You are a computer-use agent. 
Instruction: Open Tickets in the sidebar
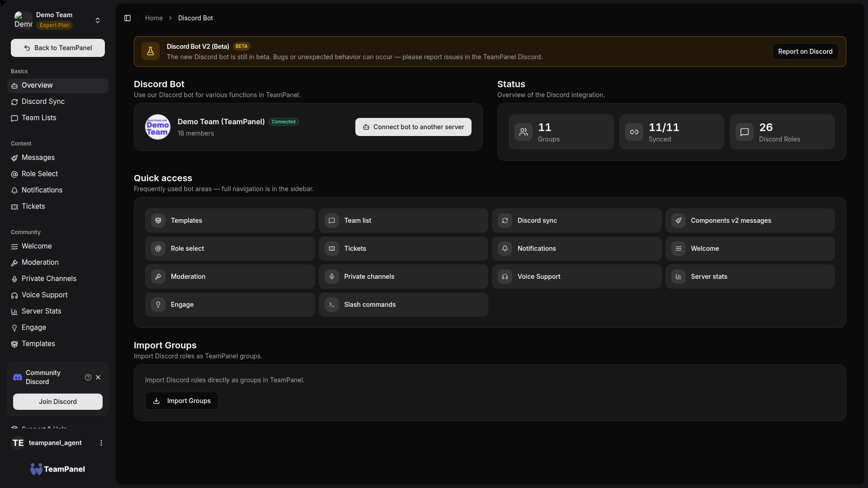coord(58,206)
